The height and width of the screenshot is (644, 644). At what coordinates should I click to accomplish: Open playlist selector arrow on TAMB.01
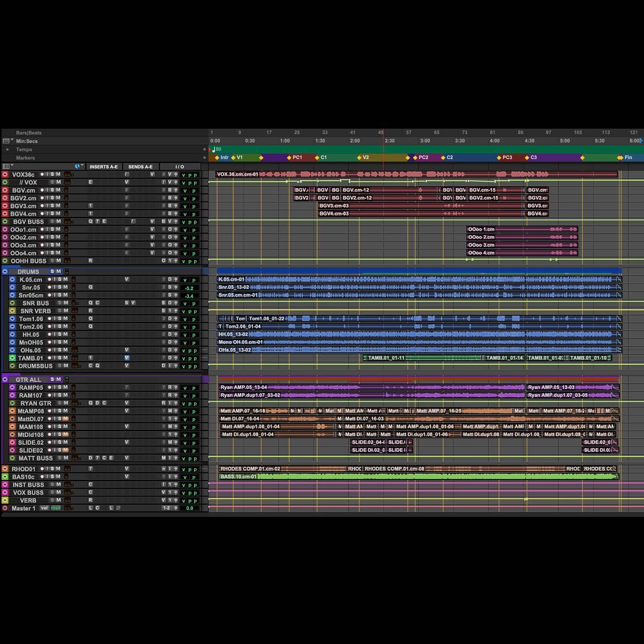12,358
